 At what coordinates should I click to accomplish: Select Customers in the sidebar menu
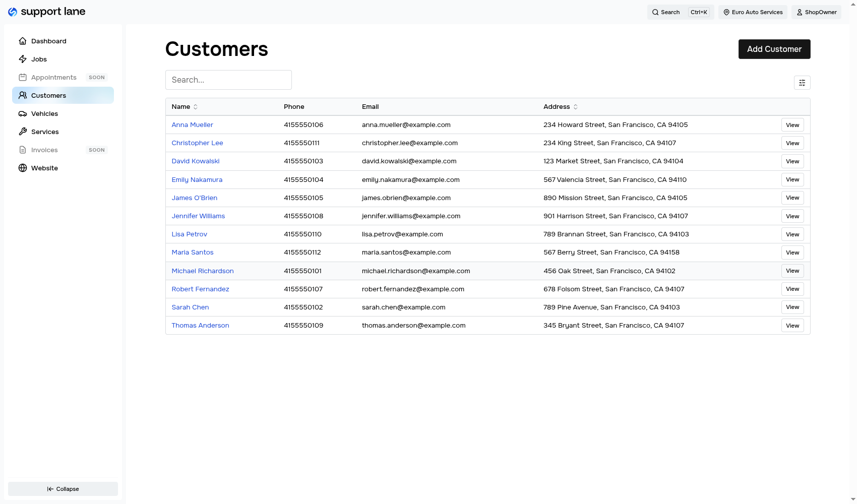click(48, 95)
